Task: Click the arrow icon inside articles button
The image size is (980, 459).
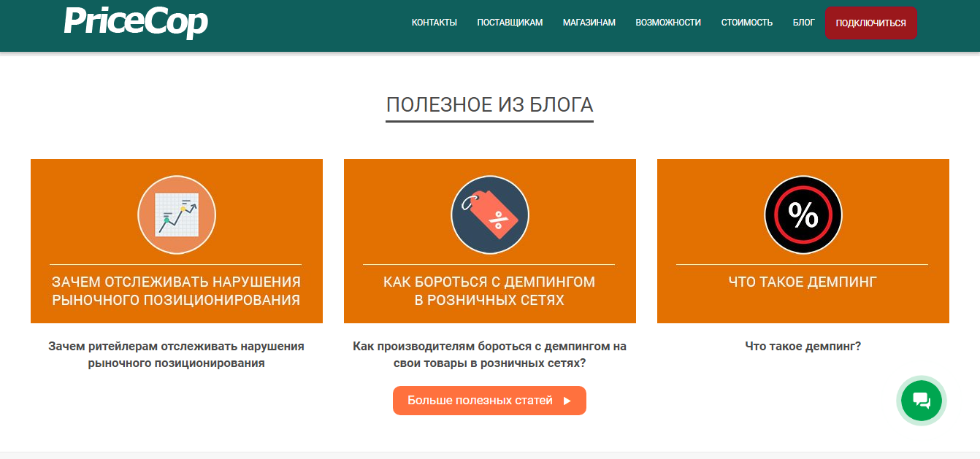Action: (x=568, y=400)
